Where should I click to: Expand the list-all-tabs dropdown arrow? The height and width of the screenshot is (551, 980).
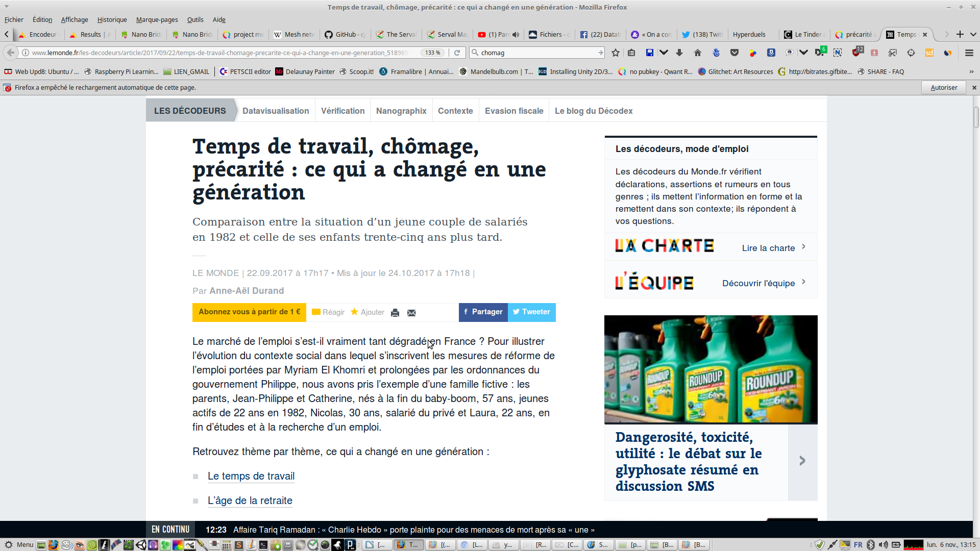coord(973,34)
